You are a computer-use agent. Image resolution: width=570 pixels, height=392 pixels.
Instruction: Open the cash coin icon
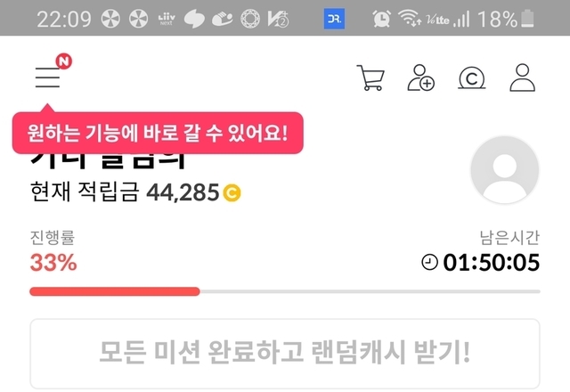pos(471,78)
